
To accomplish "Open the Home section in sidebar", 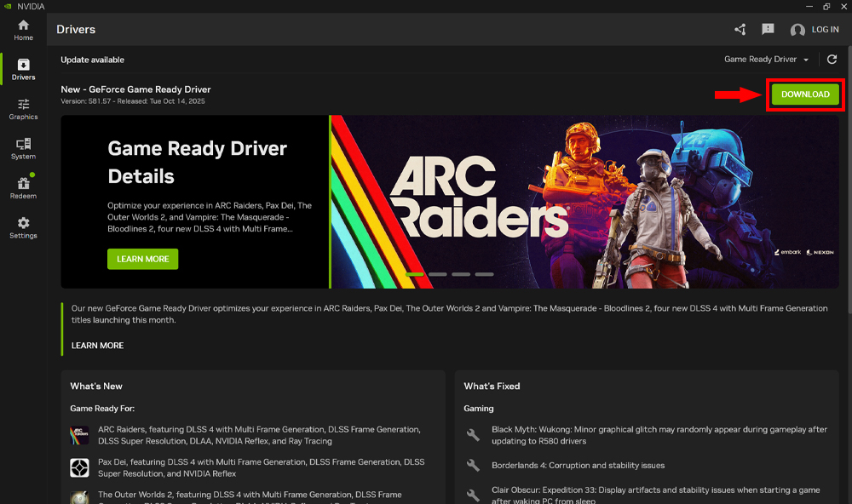I will [x=23, y=30].
